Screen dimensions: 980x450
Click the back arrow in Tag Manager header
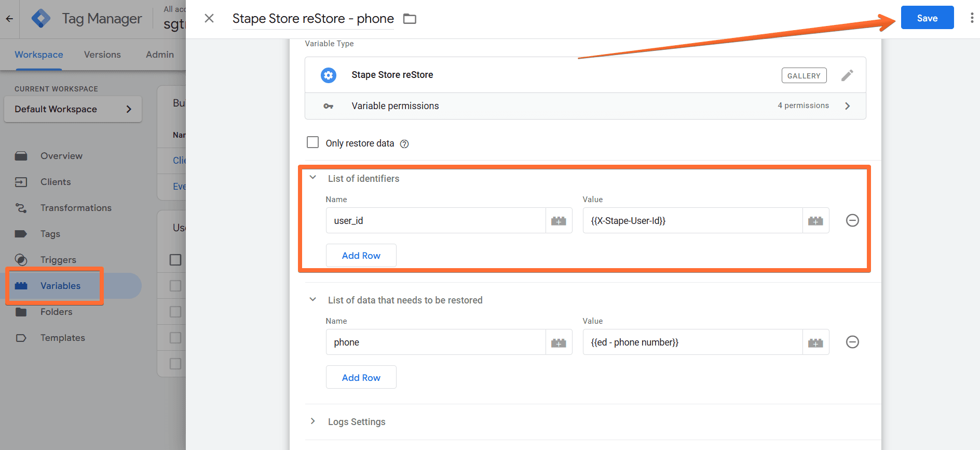point(9,19)
